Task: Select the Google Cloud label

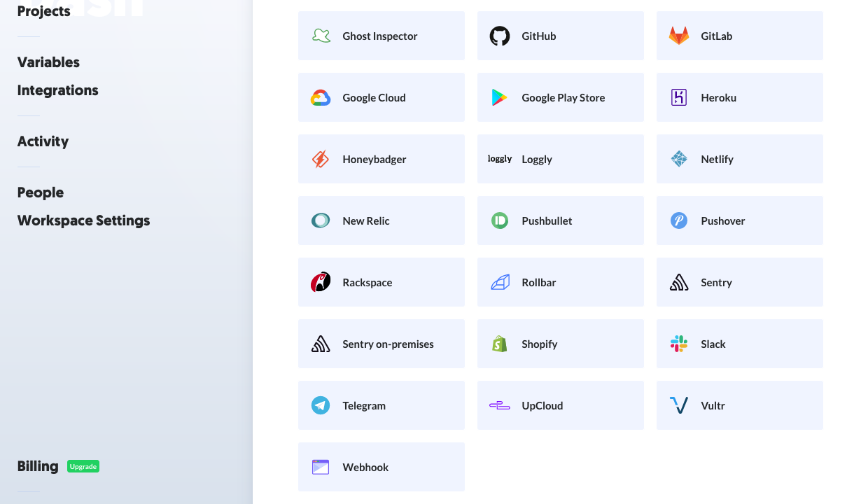Action: coord(374,98)
